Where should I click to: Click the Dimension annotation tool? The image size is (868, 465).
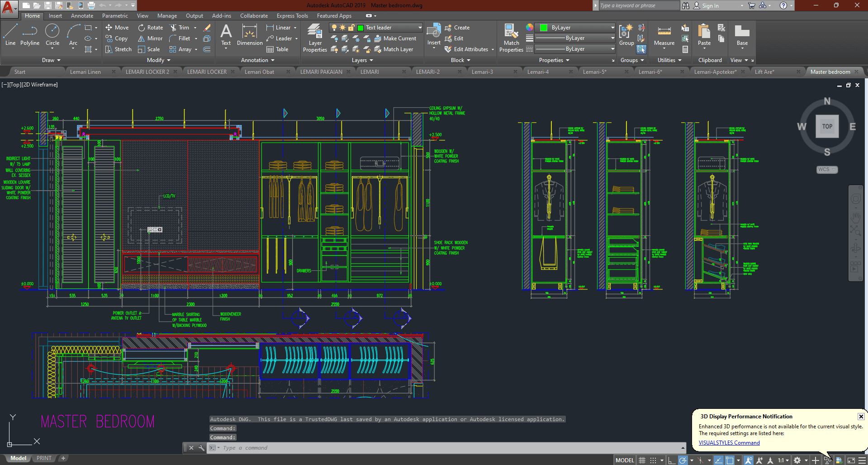249,35
